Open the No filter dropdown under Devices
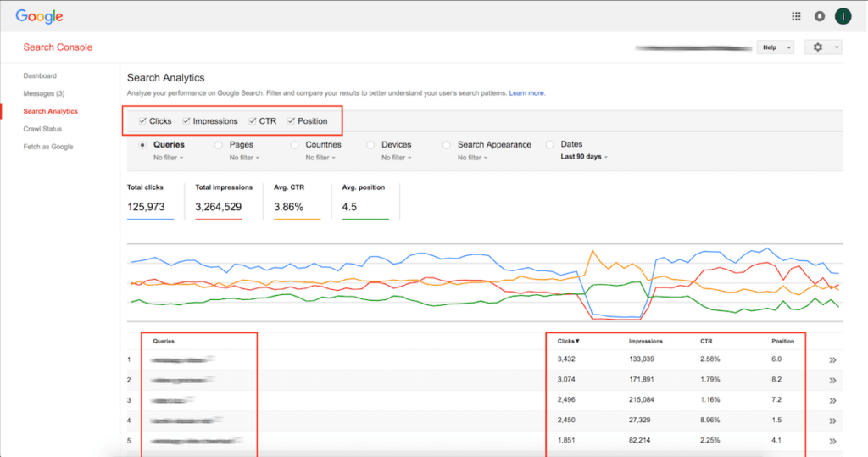This screenshot has width=868, height=457. click(x=397, y=158)
